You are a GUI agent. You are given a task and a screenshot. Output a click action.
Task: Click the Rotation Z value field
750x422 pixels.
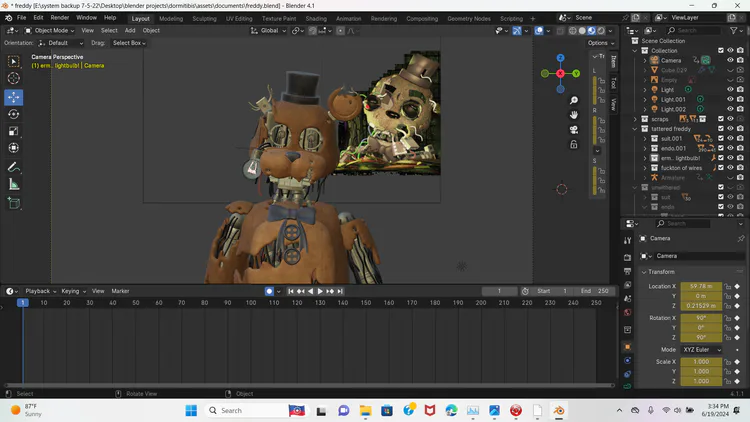coord(701,337)
